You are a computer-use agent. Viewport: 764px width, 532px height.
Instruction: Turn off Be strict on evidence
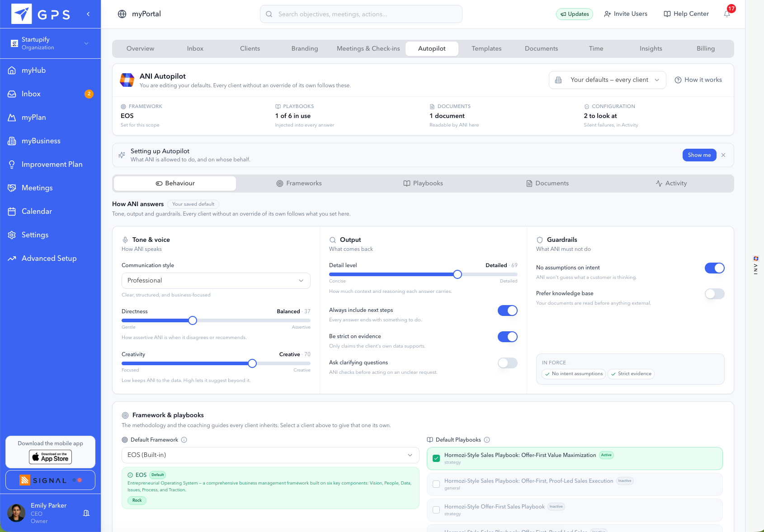508,337
